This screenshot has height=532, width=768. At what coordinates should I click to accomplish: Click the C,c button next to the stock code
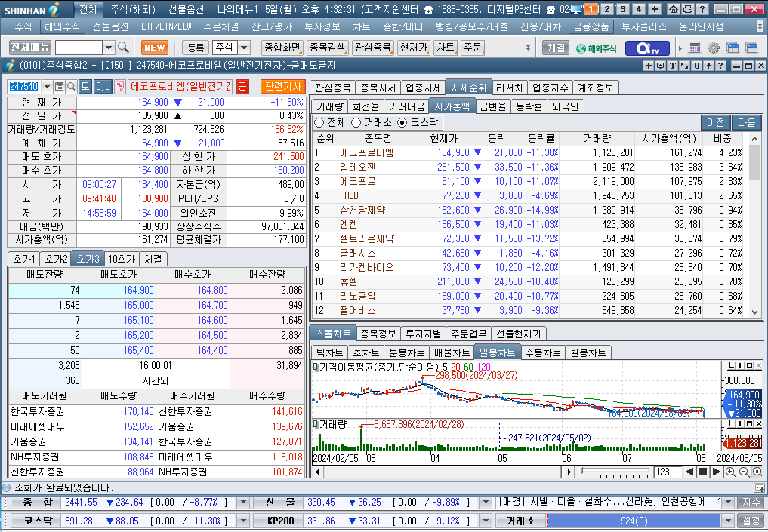103,87
